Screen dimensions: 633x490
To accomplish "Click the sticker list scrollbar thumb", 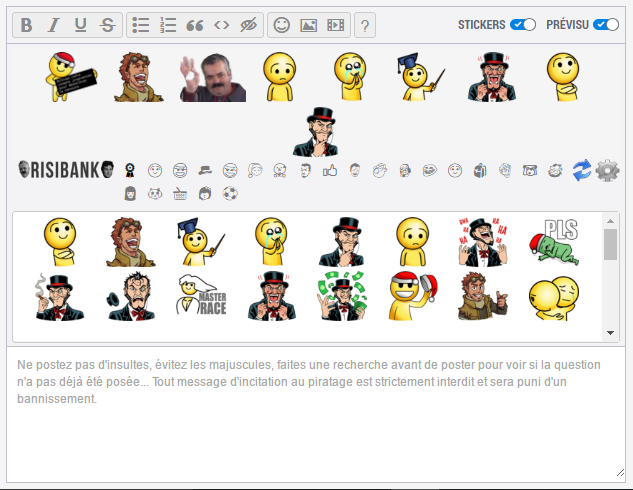I will pos(610,245).
